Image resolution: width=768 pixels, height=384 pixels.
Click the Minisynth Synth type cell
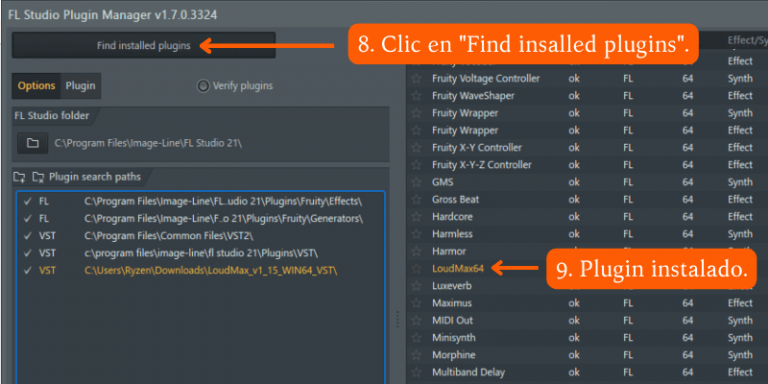(x=740, y=337)
